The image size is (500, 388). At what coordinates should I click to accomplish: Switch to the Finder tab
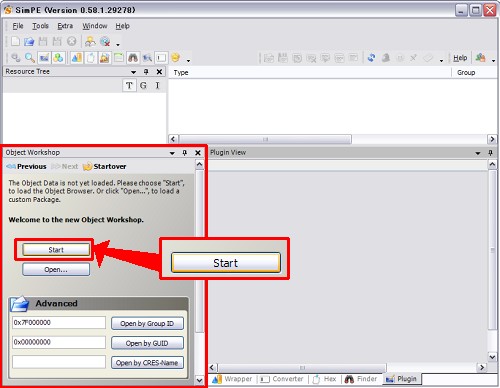coord(361,379)
